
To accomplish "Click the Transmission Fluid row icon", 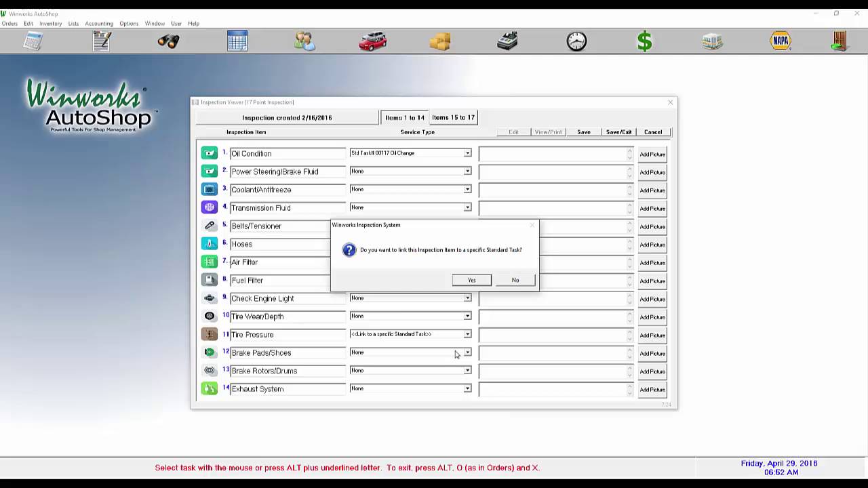I will point(210,207).
